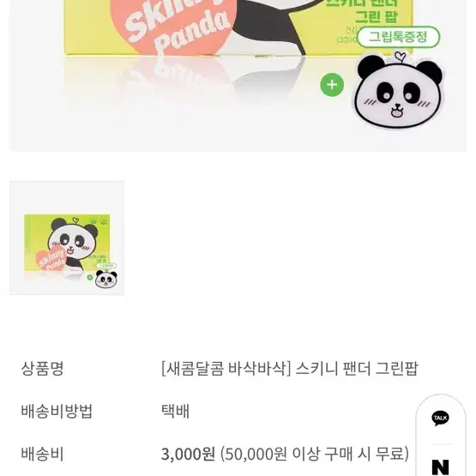Click the 상품명 label
The width and height of the screenshot is (476, 476).
click(42, 369)
